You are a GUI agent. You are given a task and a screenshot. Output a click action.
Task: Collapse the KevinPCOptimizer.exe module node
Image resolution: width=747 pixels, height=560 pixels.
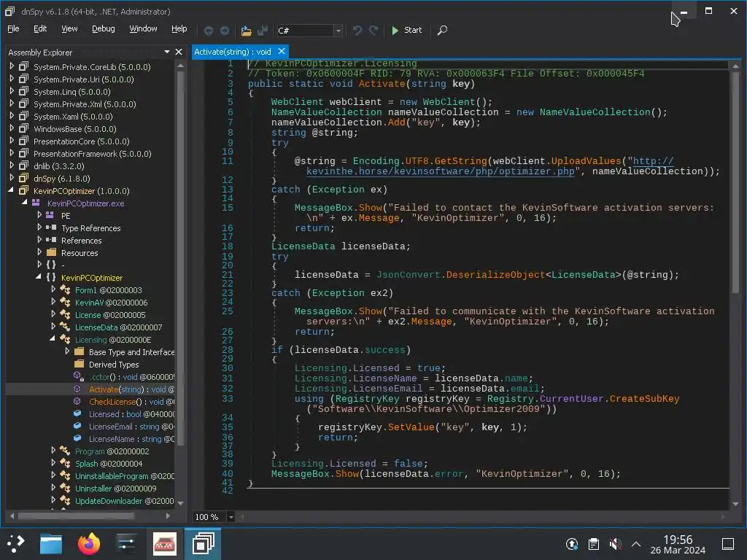pos(24,203)
